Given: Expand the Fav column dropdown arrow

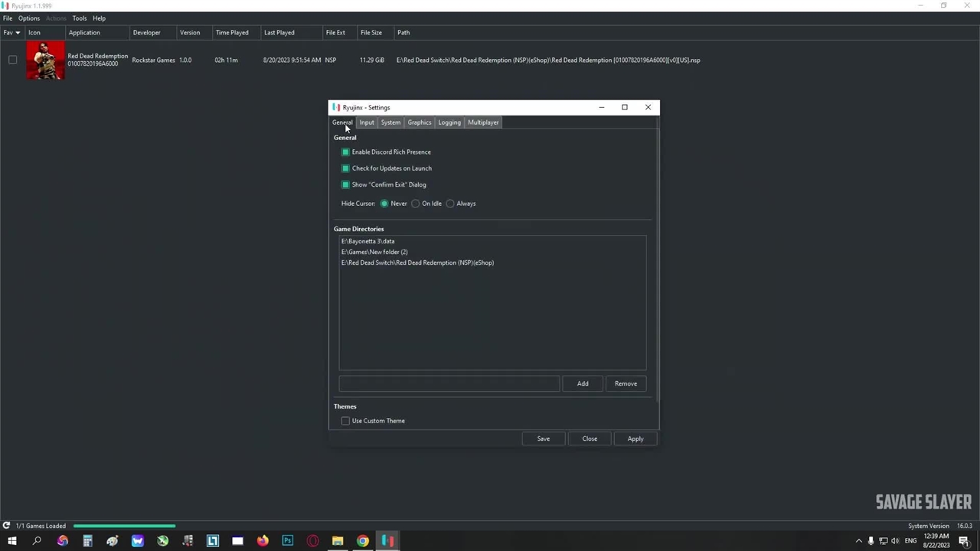Looking at the screenshot, I should click(x=18, y=33).
